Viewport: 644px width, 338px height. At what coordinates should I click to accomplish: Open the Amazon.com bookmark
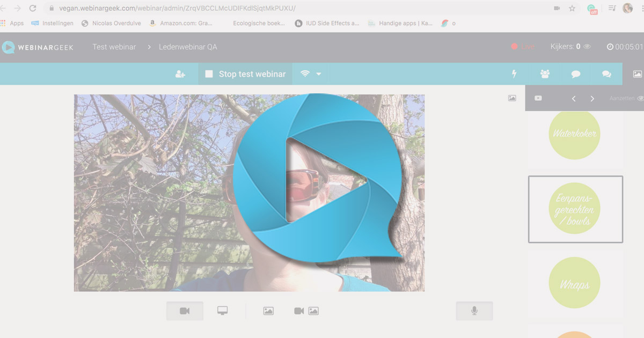click(x=181, y=23)
